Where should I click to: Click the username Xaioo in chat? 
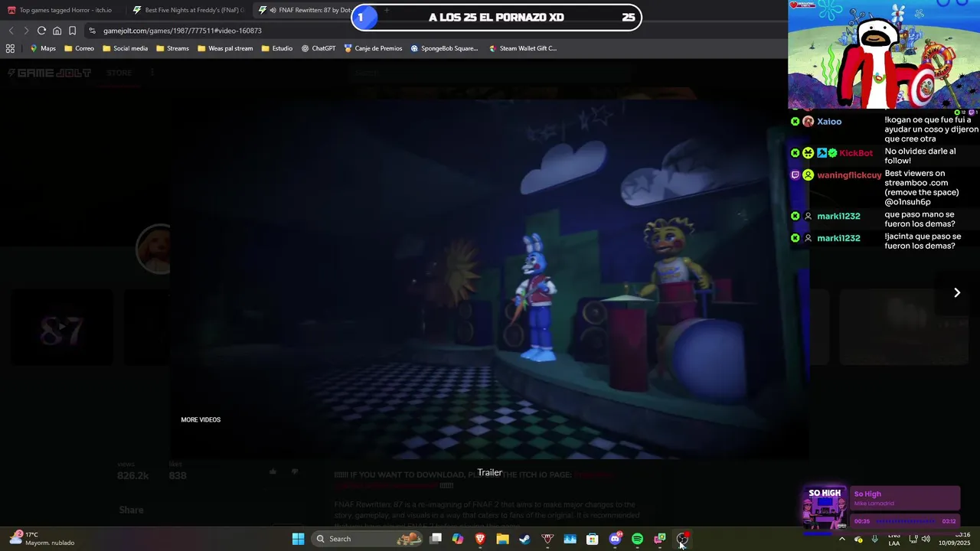pyautogui.click(x=829, y=122)
